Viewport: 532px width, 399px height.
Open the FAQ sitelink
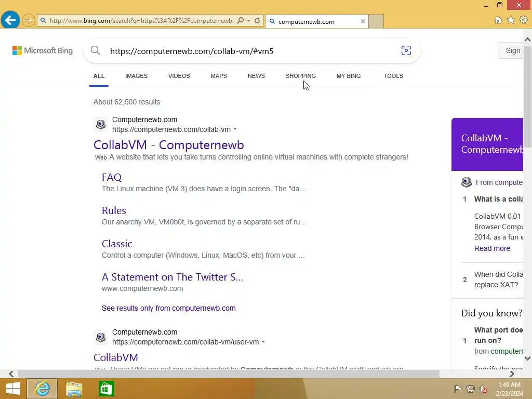(x=112, y=177)
